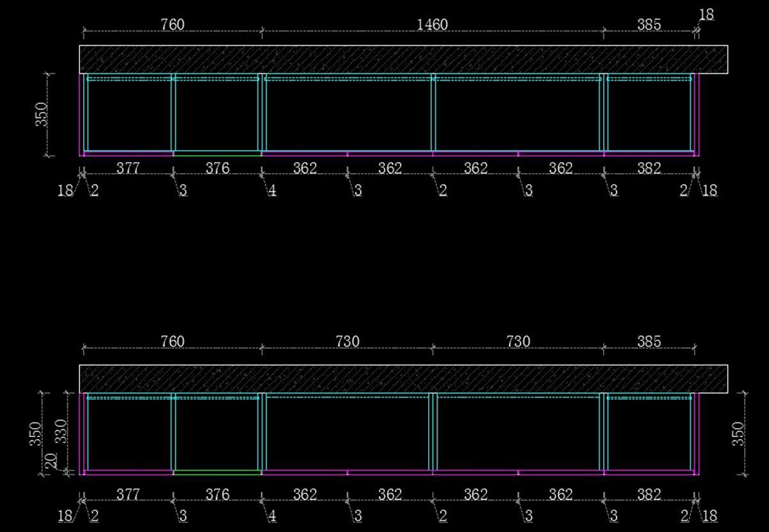Click the 4 gap label under upper drawing
The image size is (769, 532).
pyautogui.click(x=272, y=191)
